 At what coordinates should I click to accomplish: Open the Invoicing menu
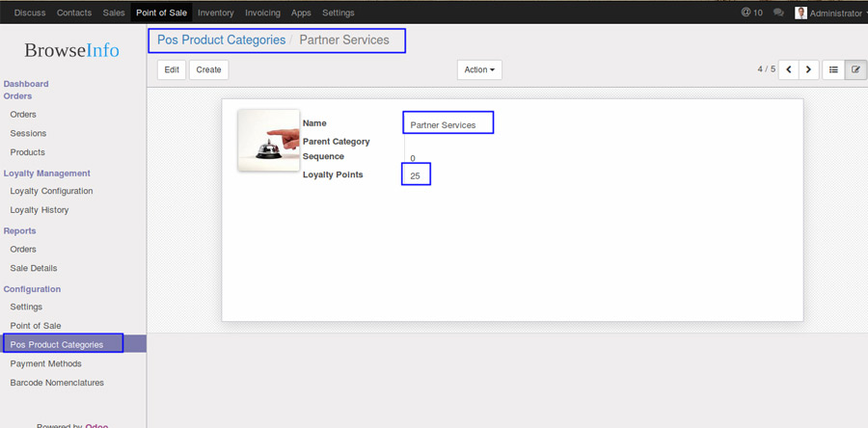[262, 13]
